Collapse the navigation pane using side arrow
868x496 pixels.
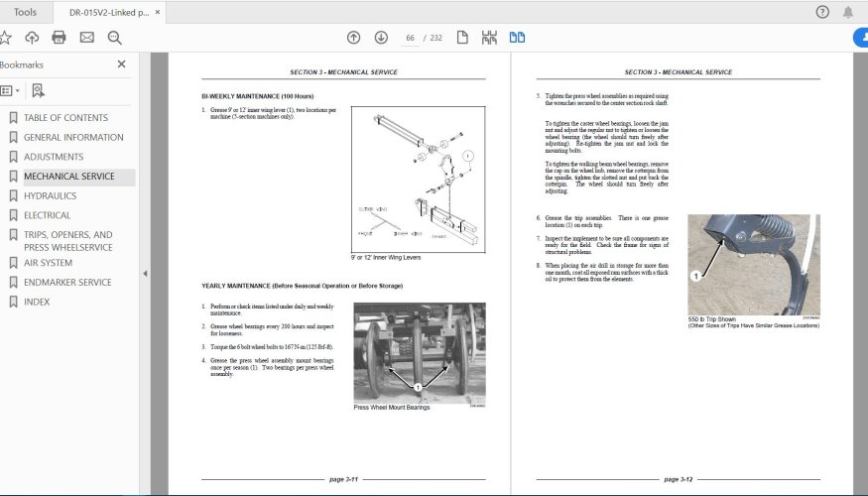145,274
